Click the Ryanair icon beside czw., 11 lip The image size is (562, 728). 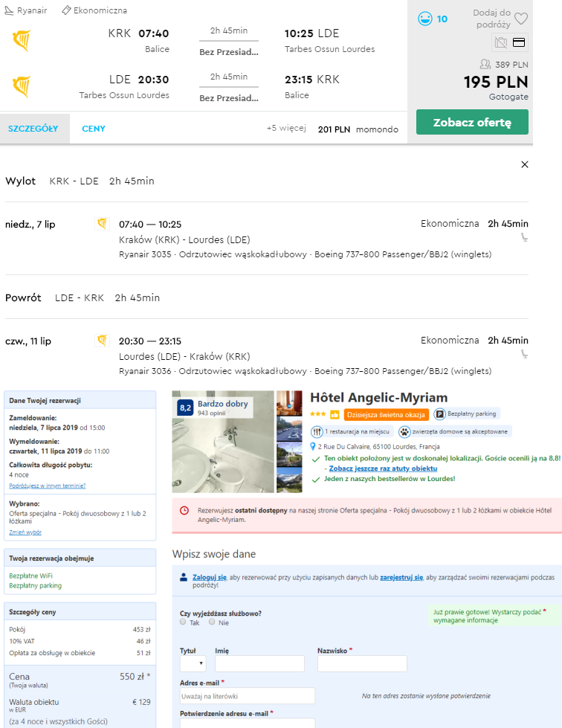coord(102,341)
